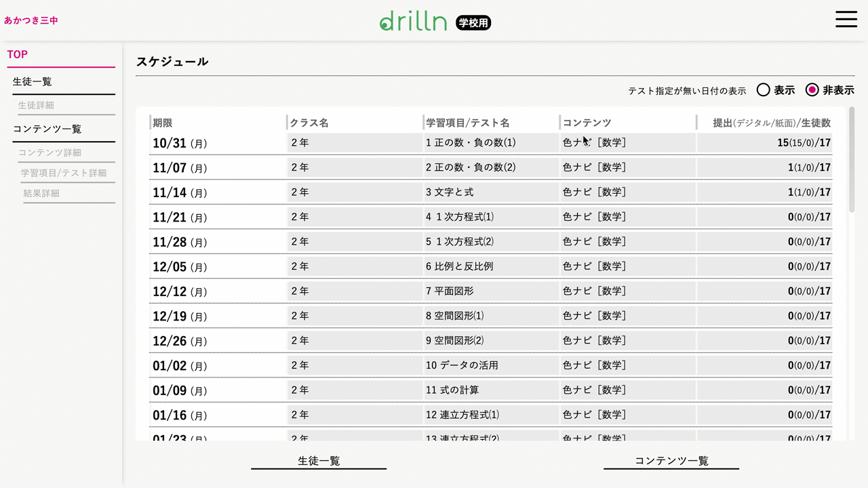Select 3 文字と式 test entry

point(450,192)
